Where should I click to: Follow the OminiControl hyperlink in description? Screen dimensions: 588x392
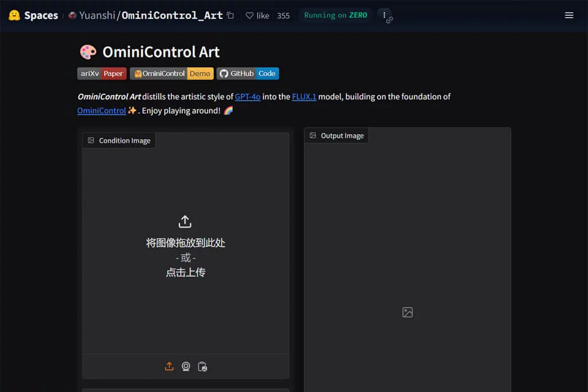pyautogui.click(x=102, y=111)
